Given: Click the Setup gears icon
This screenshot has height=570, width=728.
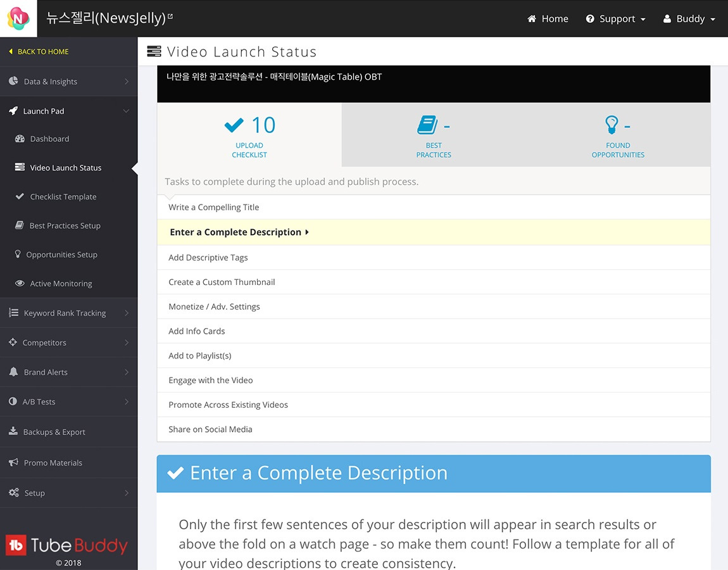Looking at the screenshot, I should [13, 493].
